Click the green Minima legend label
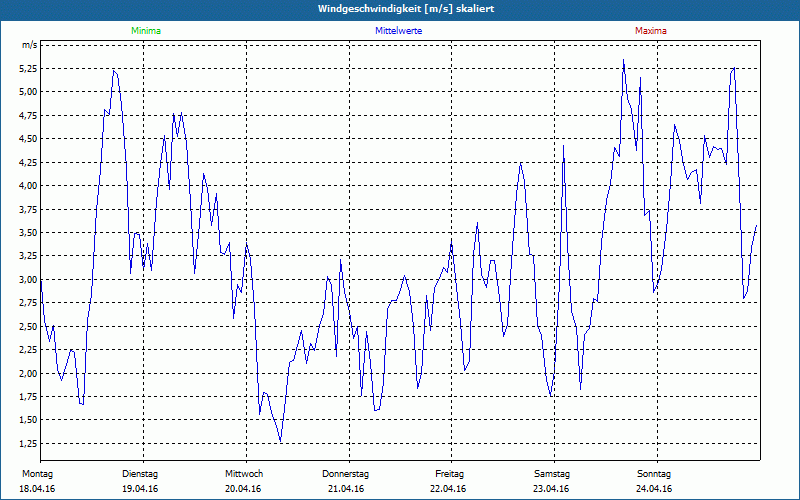 coord(146,31)
